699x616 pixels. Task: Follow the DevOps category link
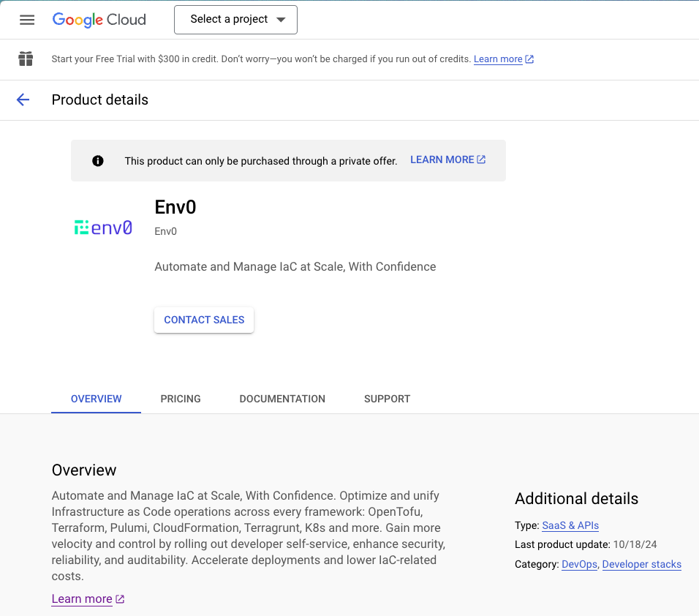579,564
